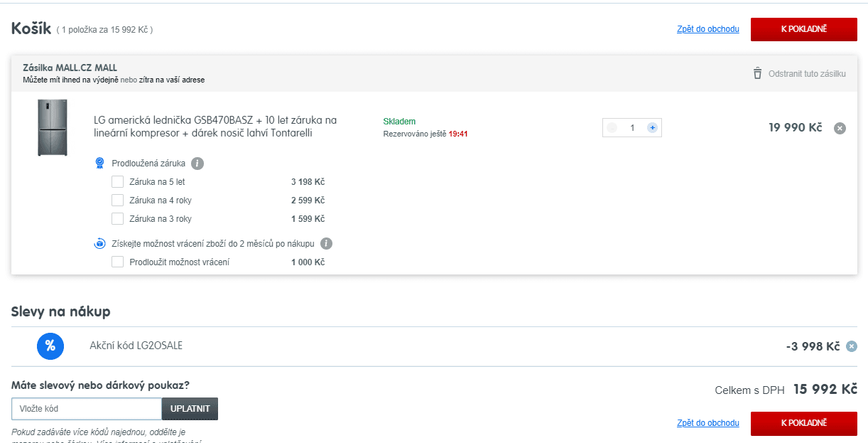Increase quantity with plus stepper button
The image size is (868, 443).
click(x=652, y=128)
